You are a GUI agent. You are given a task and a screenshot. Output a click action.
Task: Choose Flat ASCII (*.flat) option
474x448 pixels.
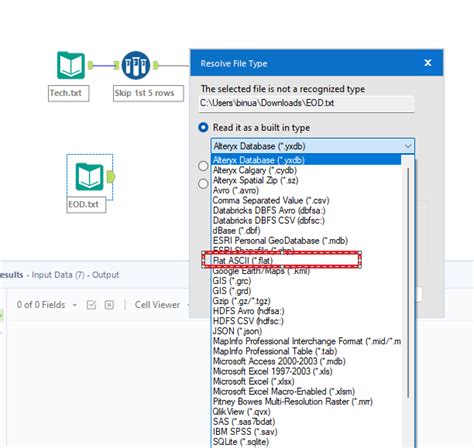(306, 261)
